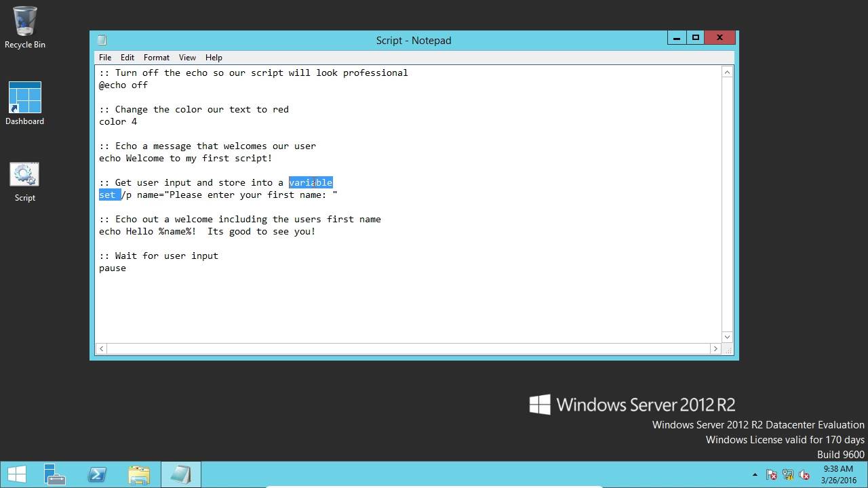Open the Windows Start button

pyautogui.click(x=17, y=475)
